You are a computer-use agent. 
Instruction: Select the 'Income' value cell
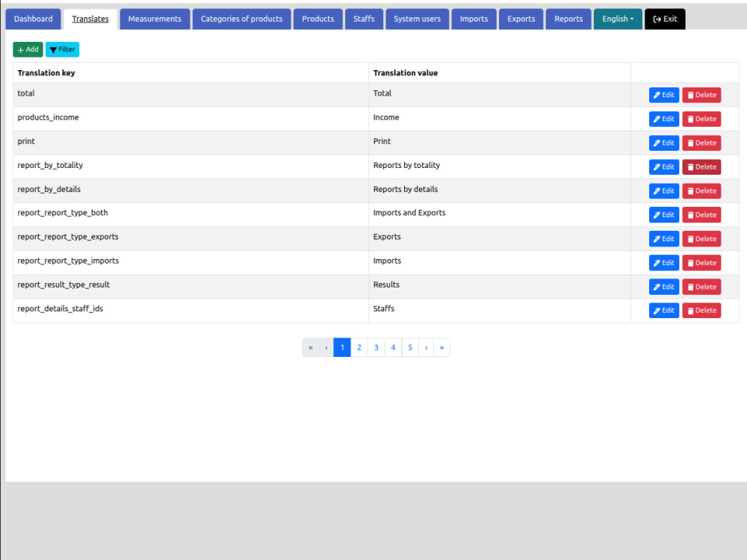(x=500, y=119)
